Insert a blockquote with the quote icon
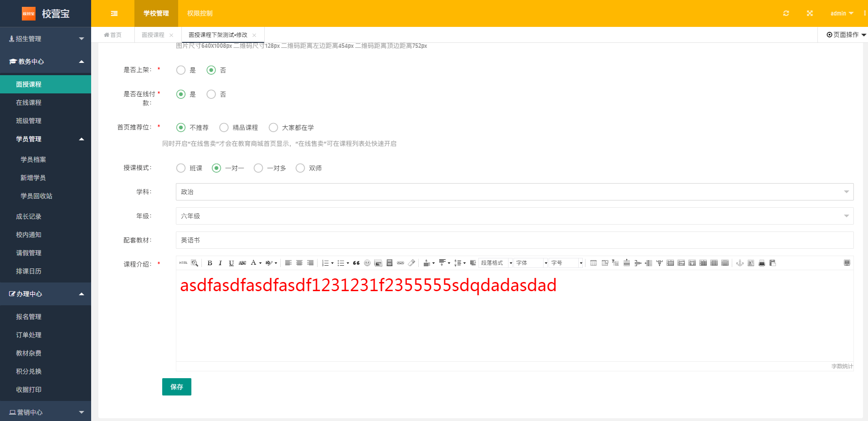 click(x=356, y=263)
